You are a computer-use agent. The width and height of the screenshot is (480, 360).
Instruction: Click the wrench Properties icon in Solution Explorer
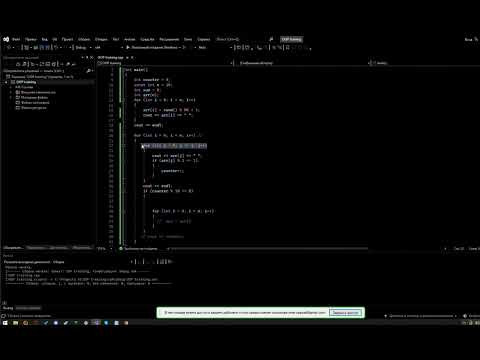pyautogui.click(x=68, y=64)
